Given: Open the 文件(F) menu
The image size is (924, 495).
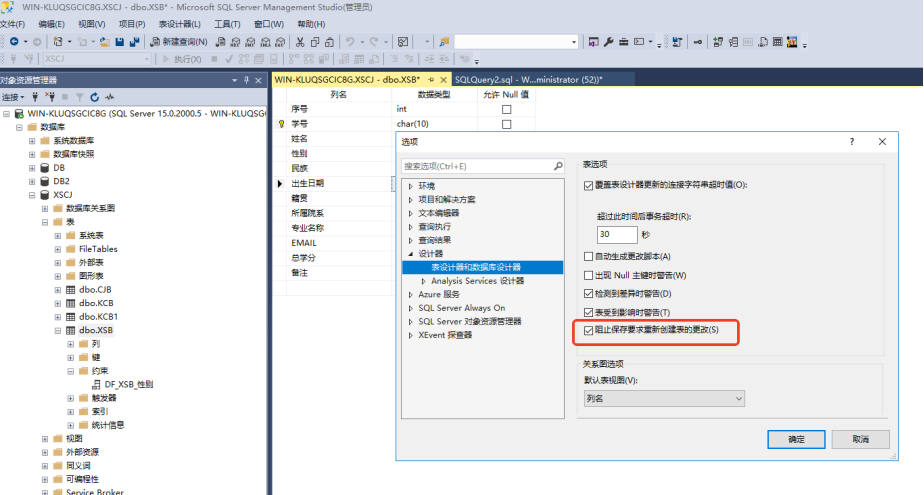Looking at the screenshot, I should pos(12,24).
